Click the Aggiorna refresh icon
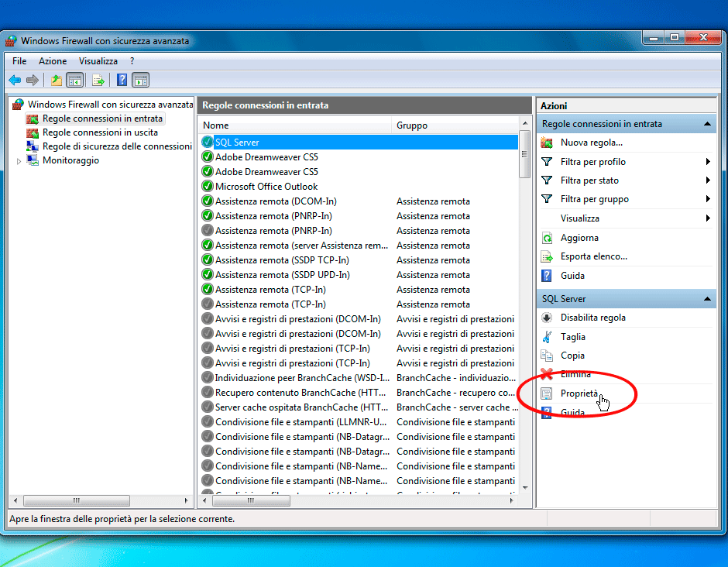This screenshot has height=567, width=728. (x=547, y=238)
